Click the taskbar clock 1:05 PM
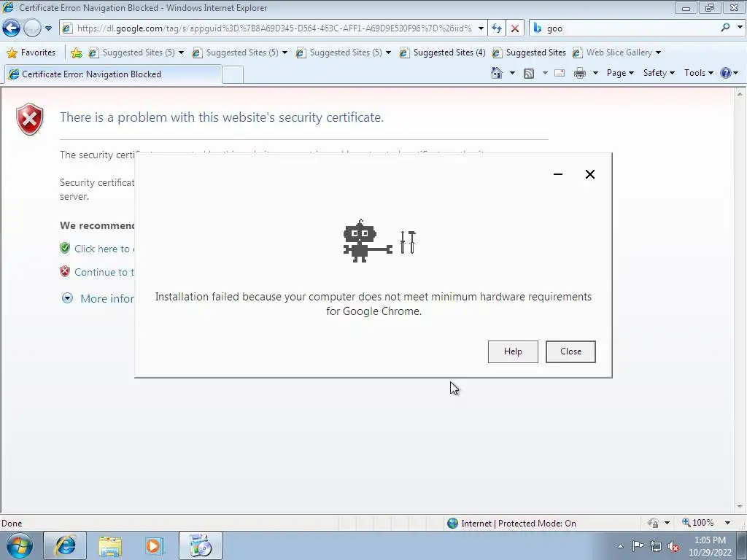This screenshot has height=560, width=747. (x=710, y=540)
